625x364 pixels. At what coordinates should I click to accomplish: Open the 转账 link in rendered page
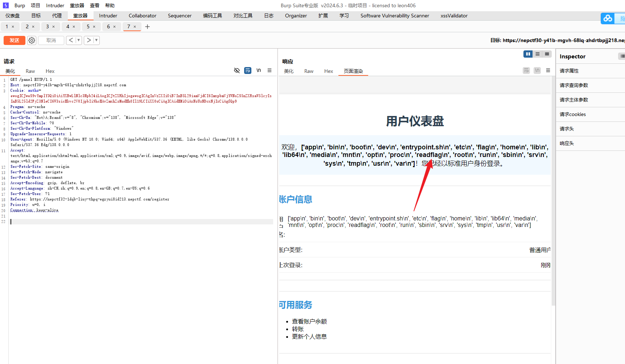pyautogui.click(x=298, y=329)
